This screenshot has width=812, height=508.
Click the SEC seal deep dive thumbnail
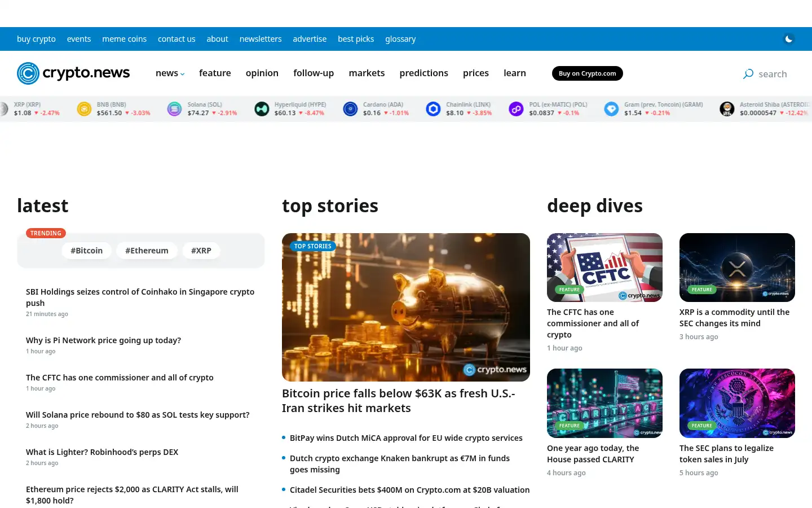click(x=737, y=403)
